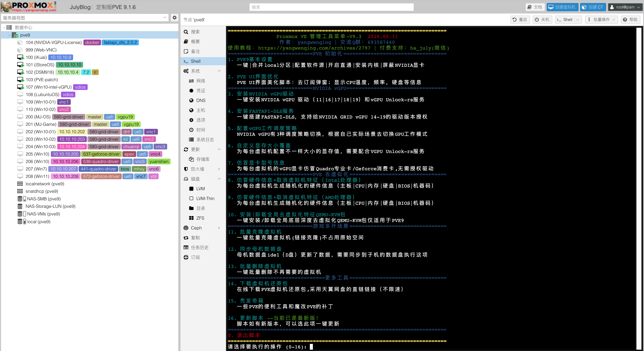Viewport: 644px width, 351px height.
Task: Click the 订阅 support ring icon
Action: point(186,257)
